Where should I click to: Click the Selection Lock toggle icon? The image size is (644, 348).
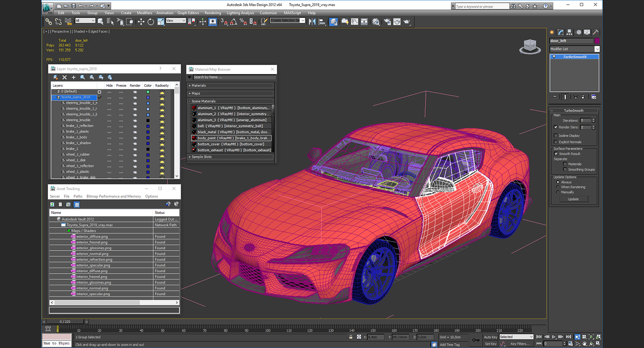click(351, 337)
